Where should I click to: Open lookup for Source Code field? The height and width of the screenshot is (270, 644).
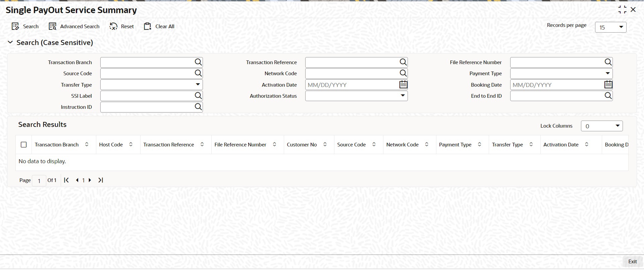(198, 73)
